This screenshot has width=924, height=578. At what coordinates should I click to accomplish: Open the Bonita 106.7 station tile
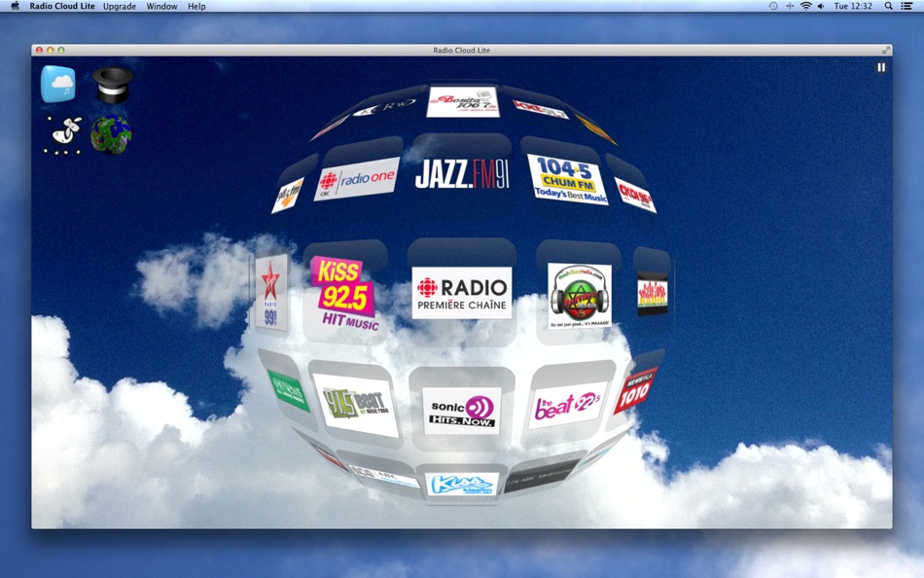point(463,101)
